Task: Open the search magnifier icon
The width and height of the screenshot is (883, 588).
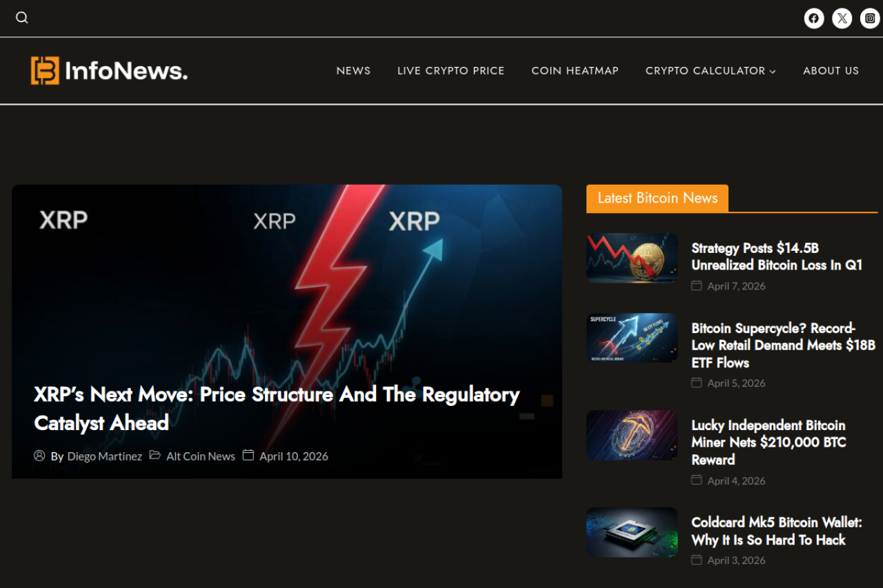Action: coord(22,18)
